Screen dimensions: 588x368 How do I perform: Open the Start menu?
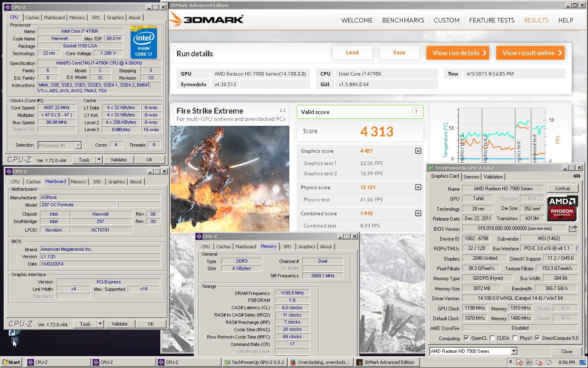[x=11, y=362]
